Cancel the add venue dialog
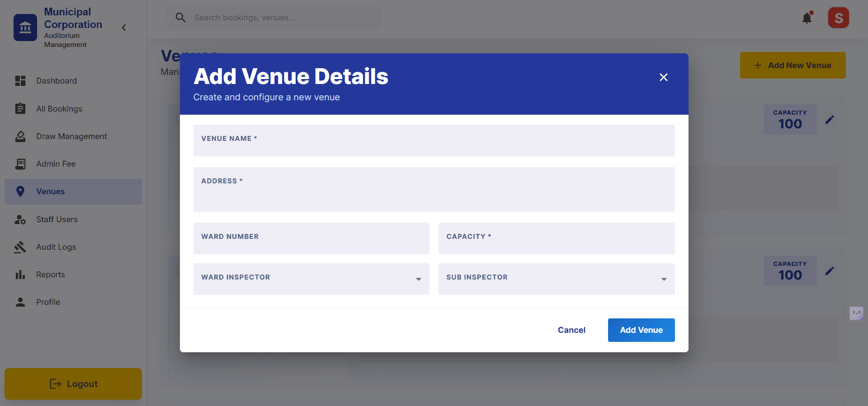Screen dimensions: 868x406 [x=571, y=330]
